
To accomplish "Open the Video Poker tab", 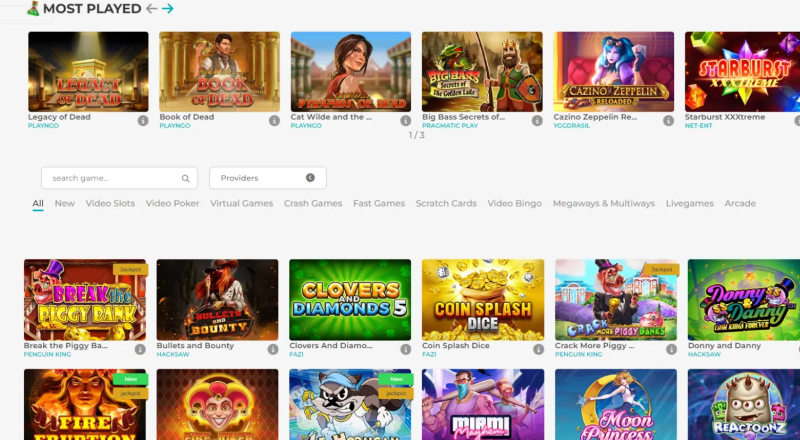I will pos(172,203).
